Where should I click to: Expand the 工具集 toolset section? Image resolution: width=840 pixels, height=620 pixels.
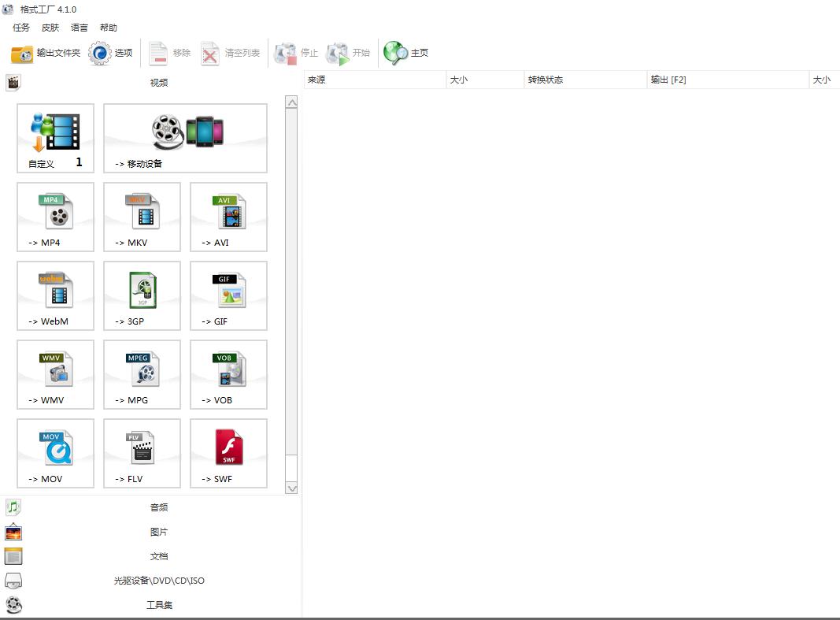tap(158, 605)
